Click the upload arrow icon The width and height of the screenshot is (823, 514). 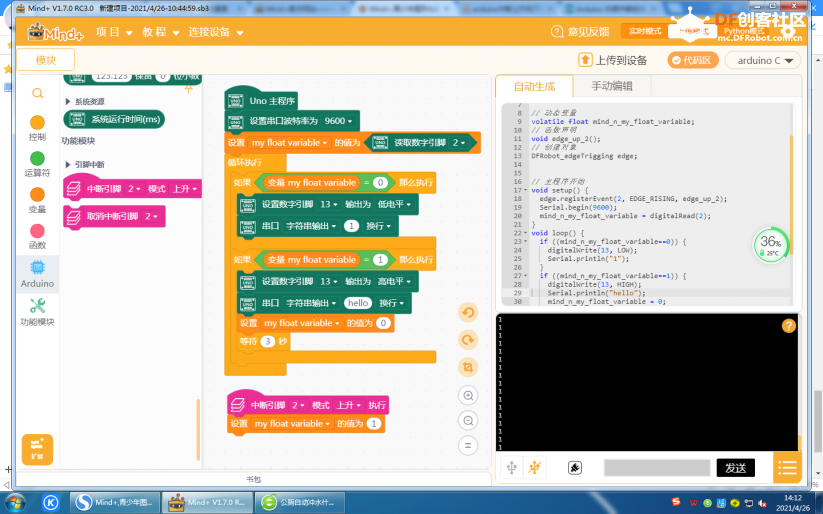point(585,60)
